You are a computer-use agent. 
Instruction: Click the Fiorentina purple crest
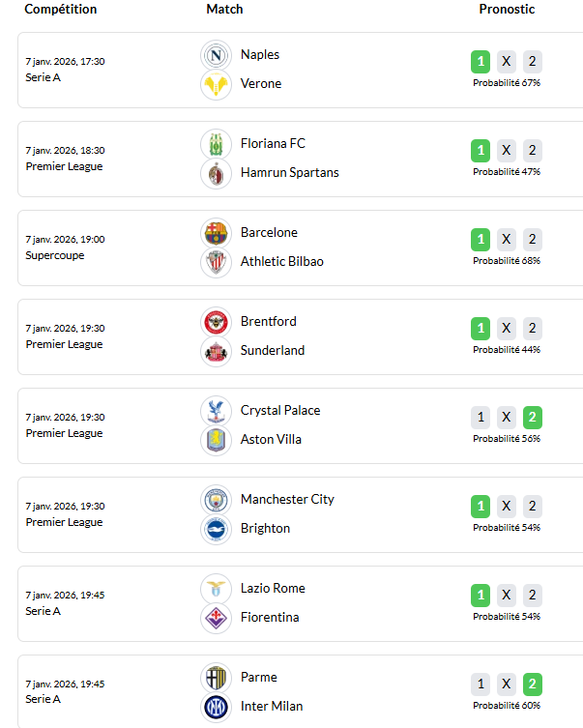pyautogui.click(x=216, y=619)
